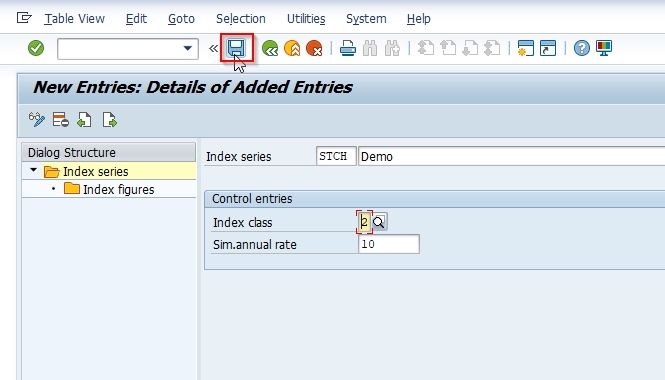
Task: Create a new session window icon
Action: (526, 48)
